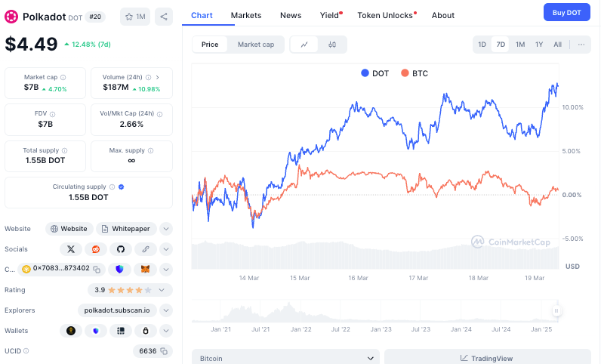
Task: Set chart range to 7D
Action: click(501, 45)
